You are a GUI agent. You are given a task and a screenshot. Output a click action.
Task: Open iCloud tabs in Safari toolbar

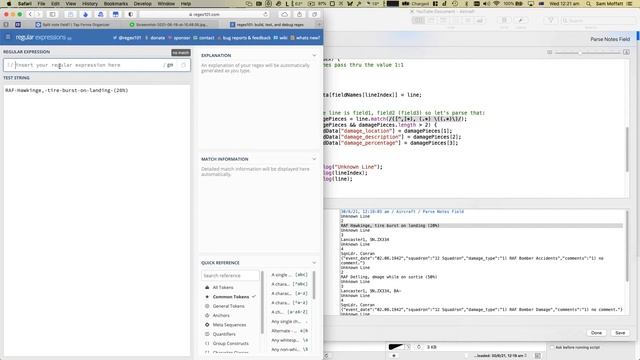(284, 14)
